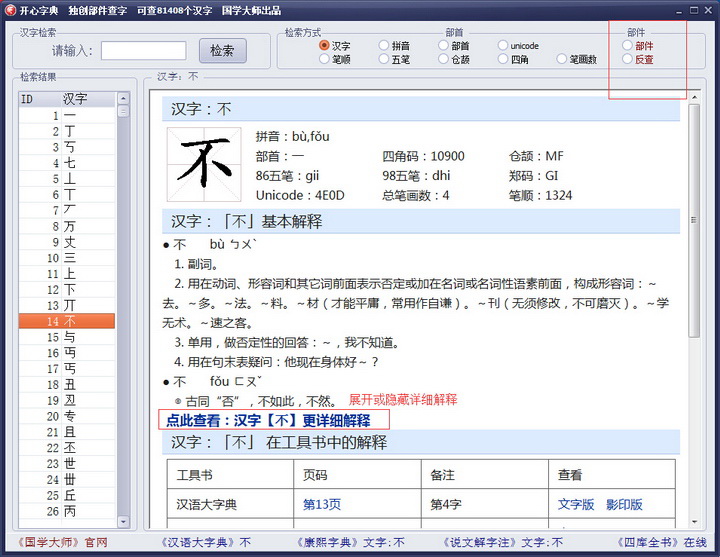Select the 笔顺 search mode radio button
Viewport: 720px width, 557px height.
(x=325, y=60)
